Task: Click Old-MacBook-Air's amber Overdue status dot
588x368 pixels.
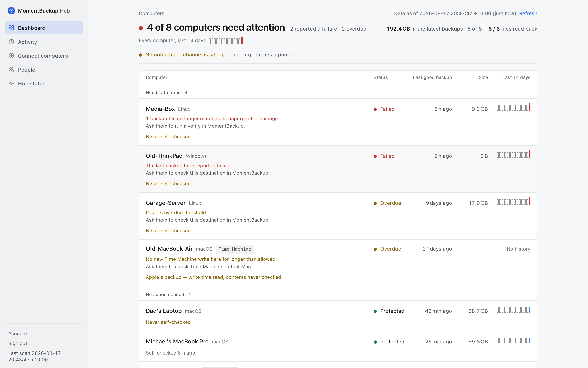Action: (375, 249)
